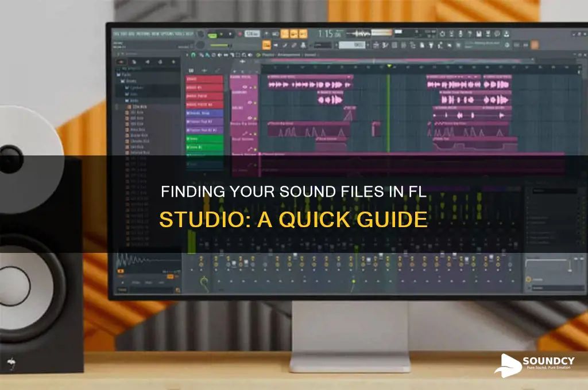Screen dimensions: 588x390
Task: Save project with the floppy disk icon
Action: [479, 34]
